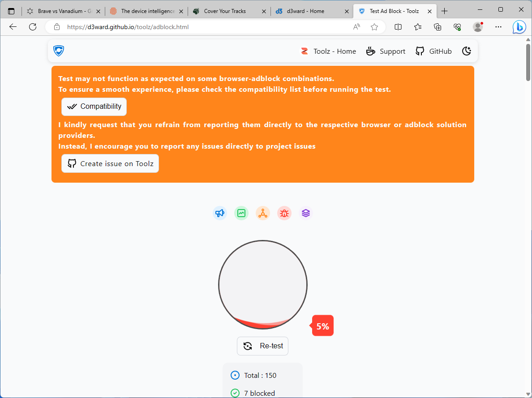Image resolution: width=532 pixels, height=398 pixels.
Task: Add page to favorites star icon
Action: point(374,27)
